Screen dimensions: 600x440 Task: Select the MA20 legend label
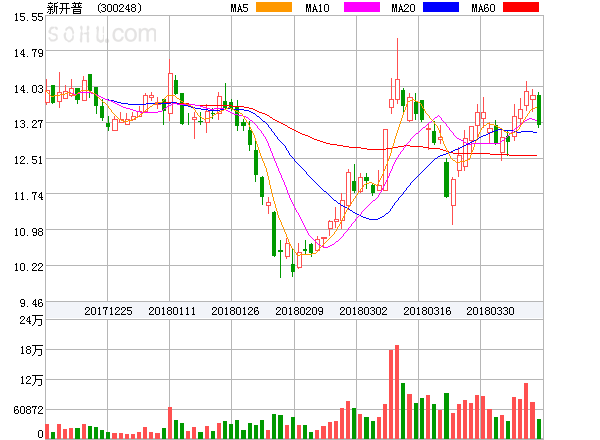[x=403, y=8]
